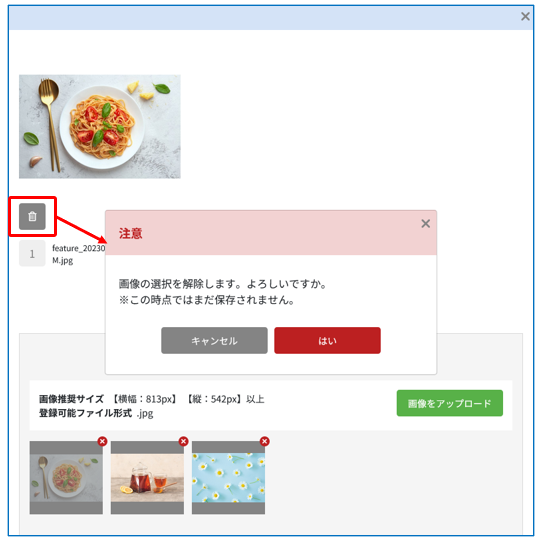The image size is (543, 546).
Task: Click the 画像の選択を解除します message text
Action: click(x=223, y=284)
